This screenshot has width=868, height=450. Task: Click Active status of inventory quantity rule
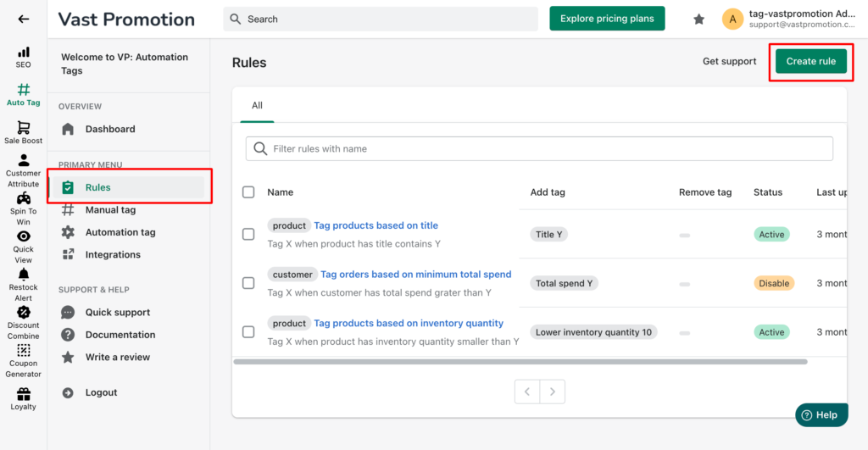pos(771,332)
